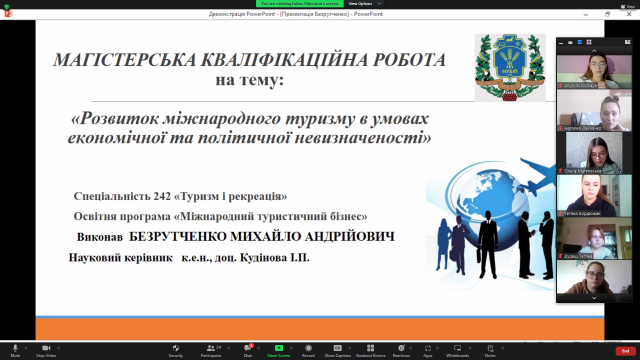Screen dimensions: 640x360
Task: Click the name 'БЕЗРУТЧЕНКО МИХАЙЛО АНДРІЙОВИЧ'
Action: coord(262,237)
